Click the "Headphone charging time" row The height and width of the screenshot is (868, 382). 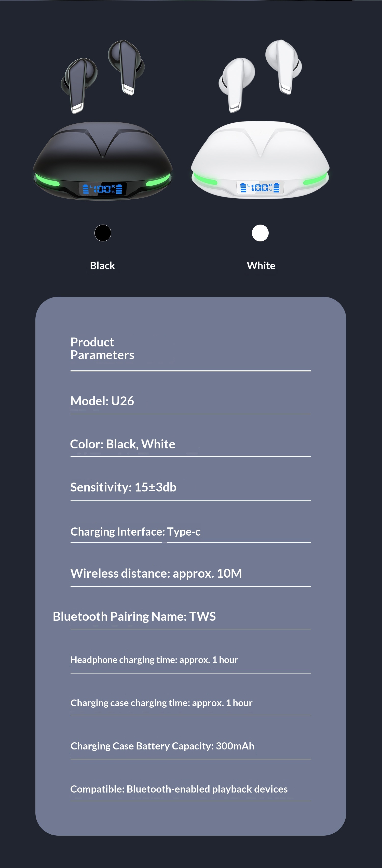[x=154, y=660]
